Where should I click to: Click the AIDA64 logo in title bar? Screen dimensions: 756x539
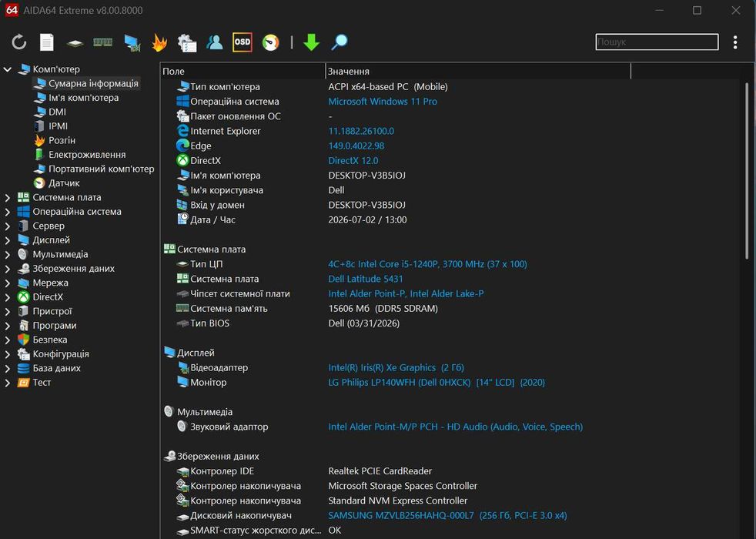12,10
